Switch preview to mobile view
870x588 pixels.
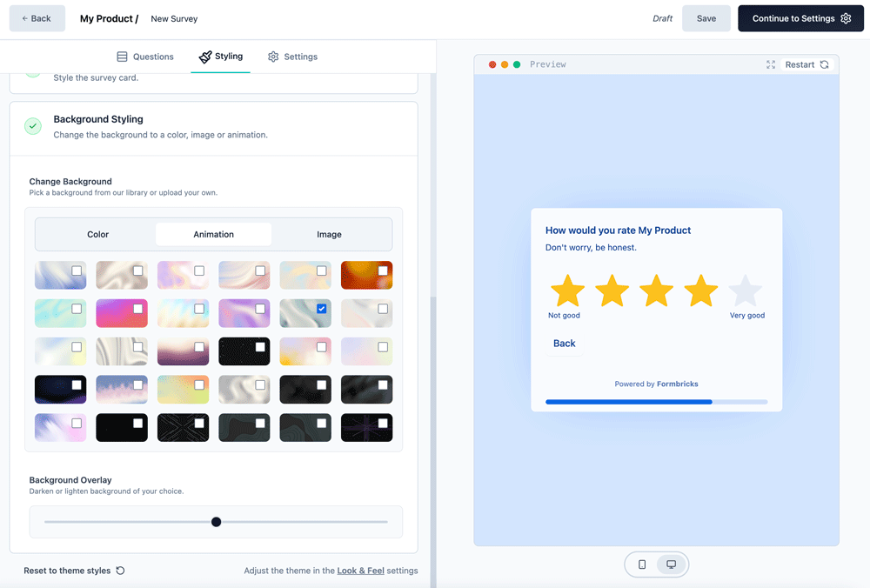click(642, 565)
